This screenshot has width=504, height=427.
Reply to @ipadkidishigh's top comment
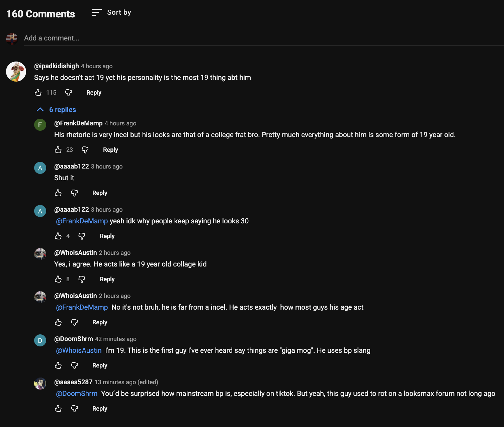(94, 93)
